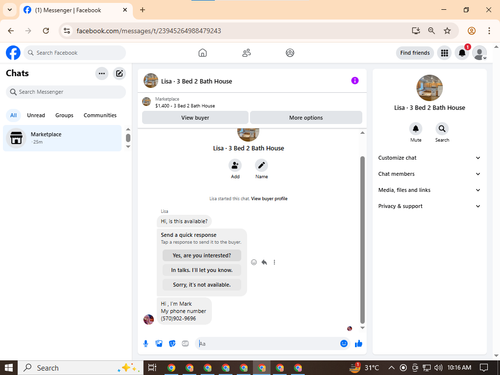
Task: Bookmark this page with star icon
Action: coord(447,31)
